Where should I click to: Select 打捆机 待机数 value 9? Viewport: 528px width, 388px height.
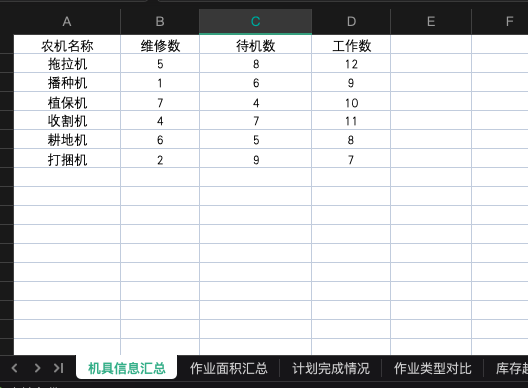click(256, 159)
